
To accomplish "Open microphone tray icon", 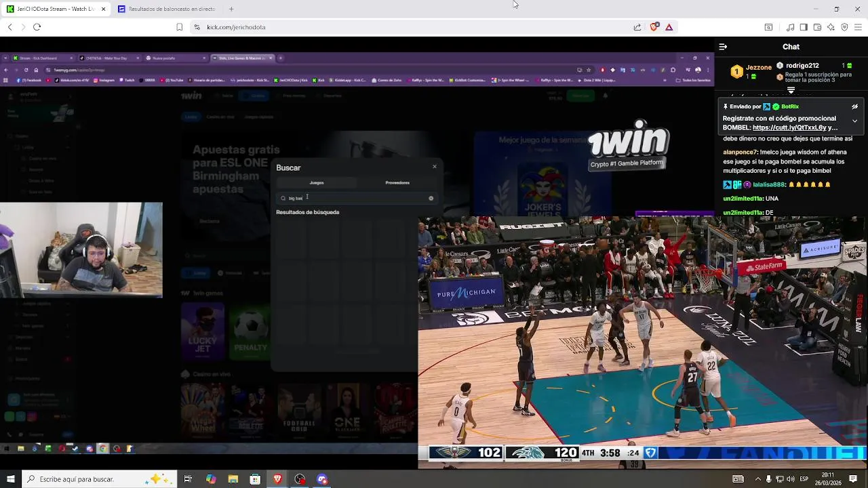I will tap(768, 479).
